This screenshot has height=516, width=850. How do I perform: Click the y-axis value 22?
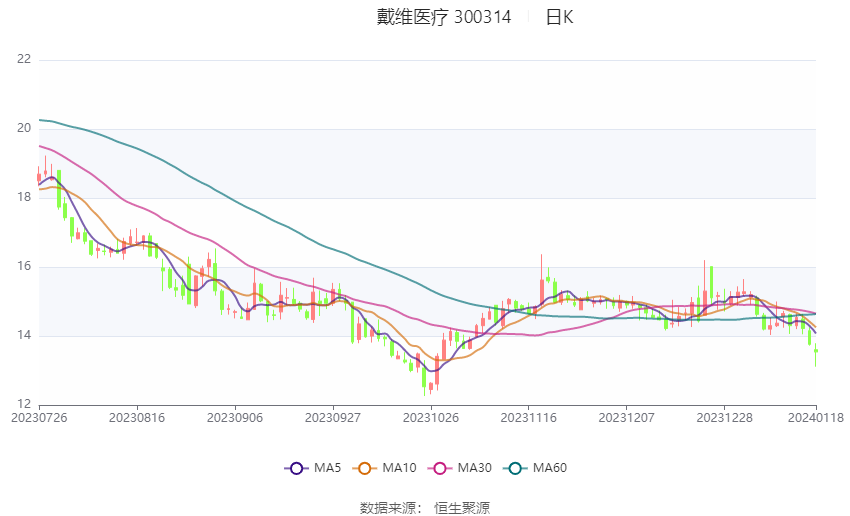click(x=24, y=59)
